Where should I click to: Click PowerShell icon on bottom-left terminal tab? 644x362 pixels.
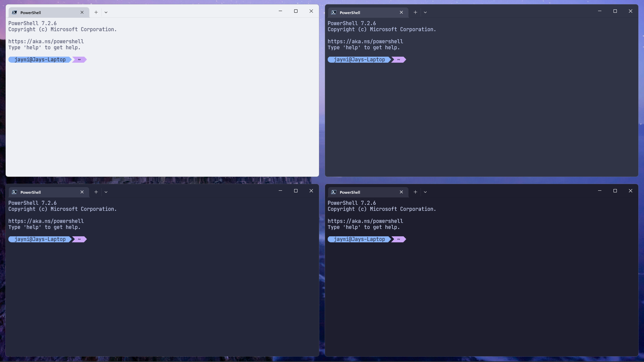pyautogui.click(x=14, y=192)
